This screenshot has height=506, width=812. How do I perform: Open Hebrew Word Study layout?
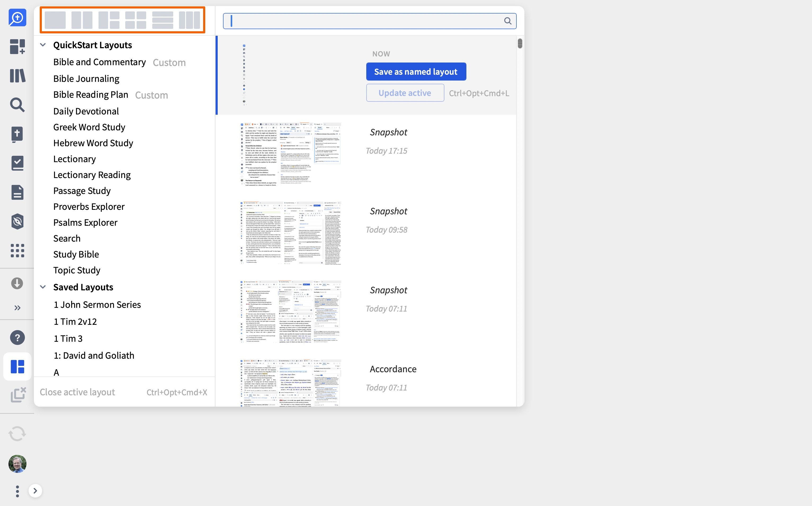point(93,143)
